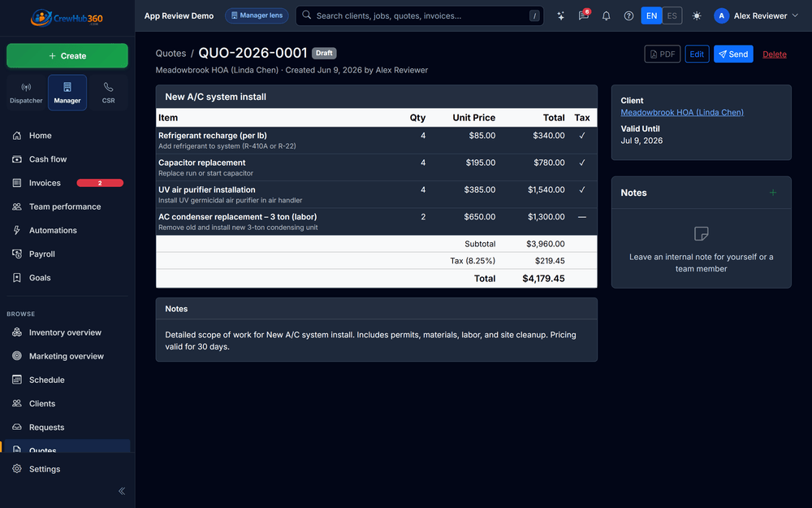Switch language to ES
This screenshot has width=812, height=508.
pyautogui.click(x=672, y=15)
